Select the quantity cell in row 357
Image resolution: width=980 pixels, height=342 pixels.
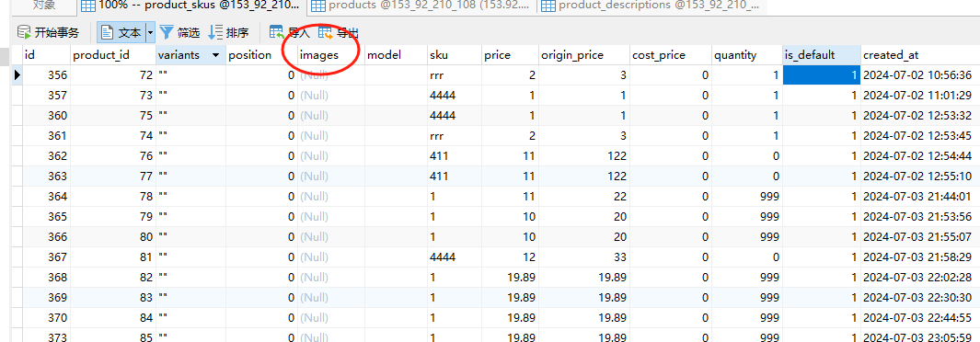click(747, 96)
